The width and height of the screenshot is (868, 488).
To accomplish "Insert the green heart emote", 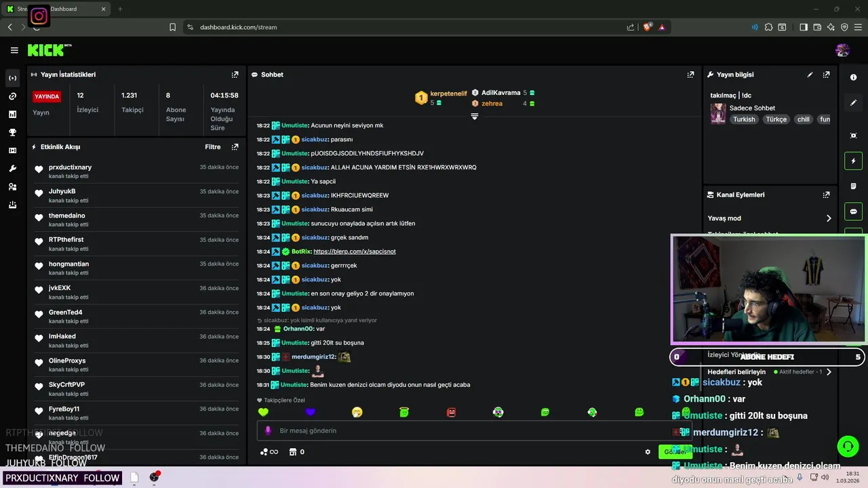I will pyautogui.click(x=263, y=412).
